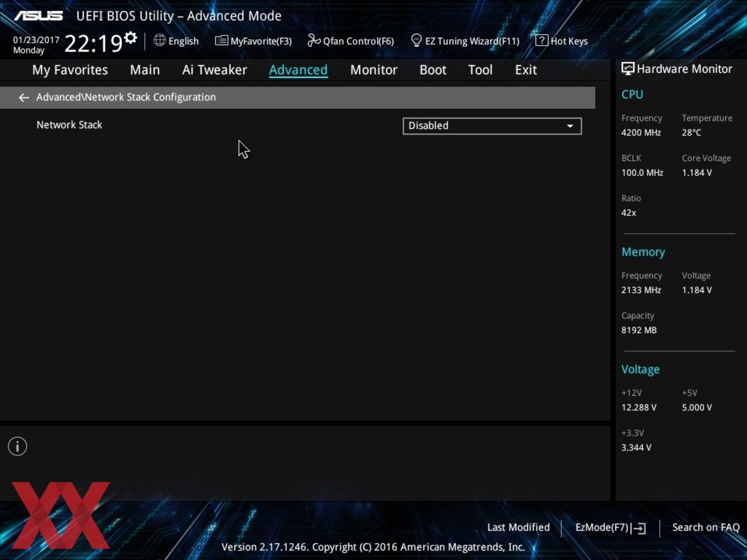Viewport: 747px width, 560px height.
Task: Click the 28°C temperature value
Action: tap(692, 132)
